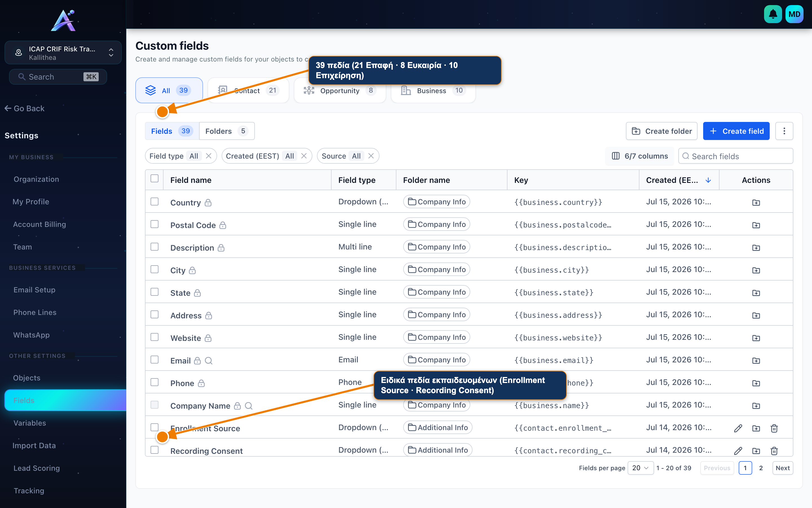Move Company Name field to a folder
The height and width of the screenshot is (508, 812).
(x=756, y=406)
